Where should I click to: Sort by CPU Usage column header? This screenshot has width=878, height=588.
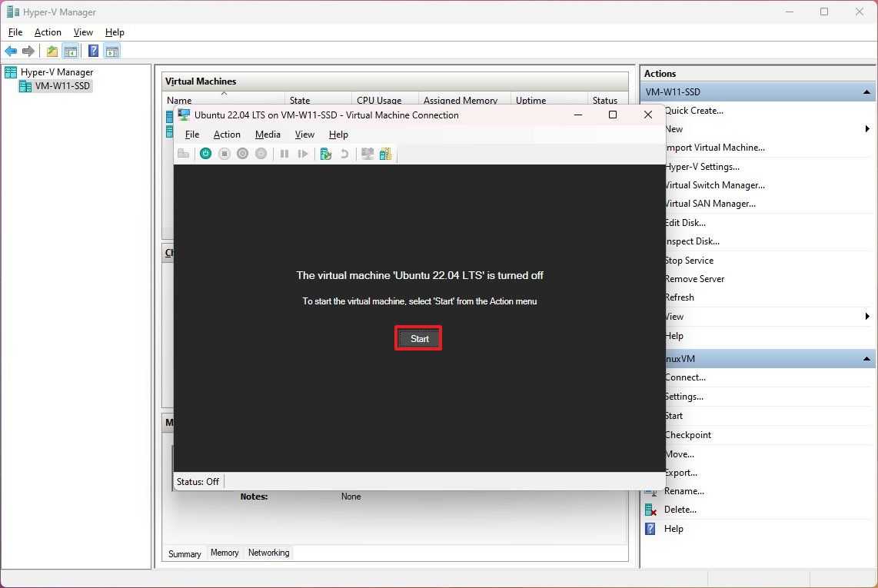click(x=379, y=100)
